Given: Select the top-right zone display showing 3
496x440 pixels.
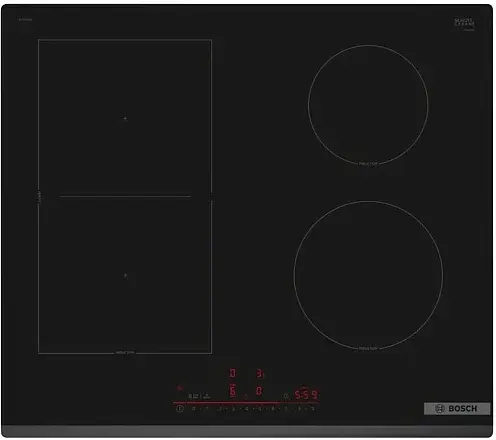Looking at the screenshot, I should 260,374.
